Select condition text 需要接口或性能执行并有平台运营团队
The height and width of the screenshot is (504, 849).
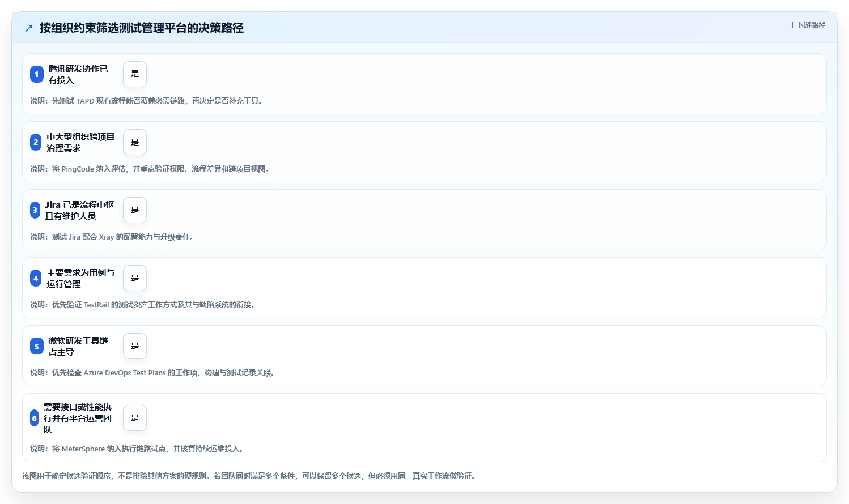[x=78, y=418]
